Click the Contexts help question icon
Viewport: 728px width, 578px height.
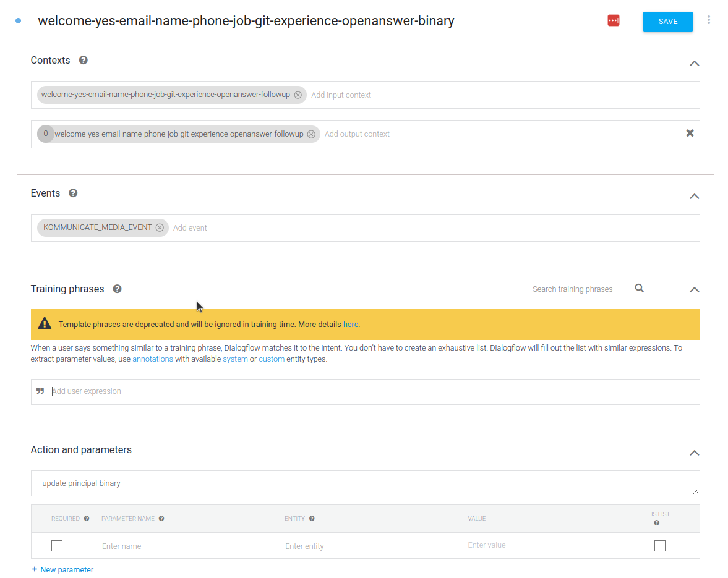click(x=84, y=61)
